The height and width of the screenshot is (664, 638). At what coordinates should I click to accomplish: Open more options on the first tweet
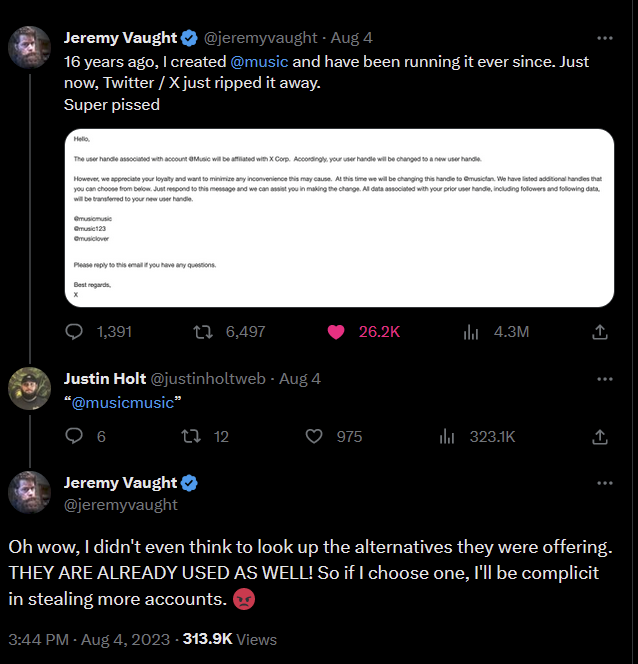pos(604,38)
